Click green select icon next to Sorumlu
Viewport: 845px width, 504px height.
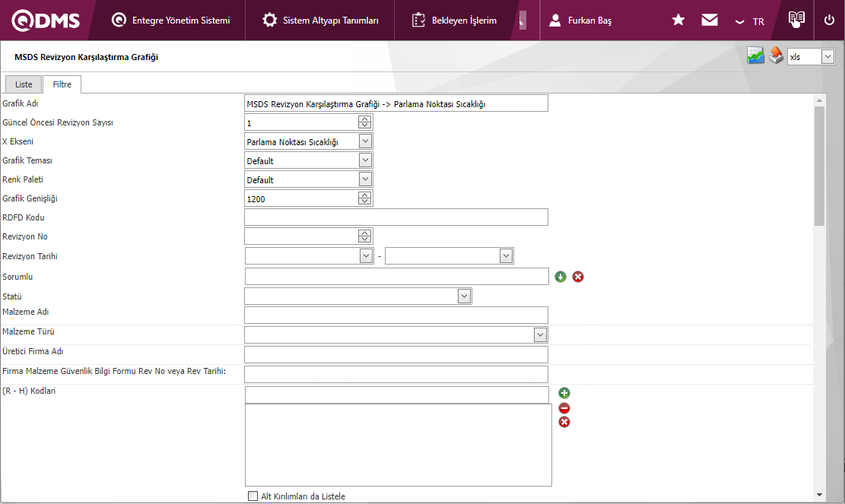tap(561, 277)
